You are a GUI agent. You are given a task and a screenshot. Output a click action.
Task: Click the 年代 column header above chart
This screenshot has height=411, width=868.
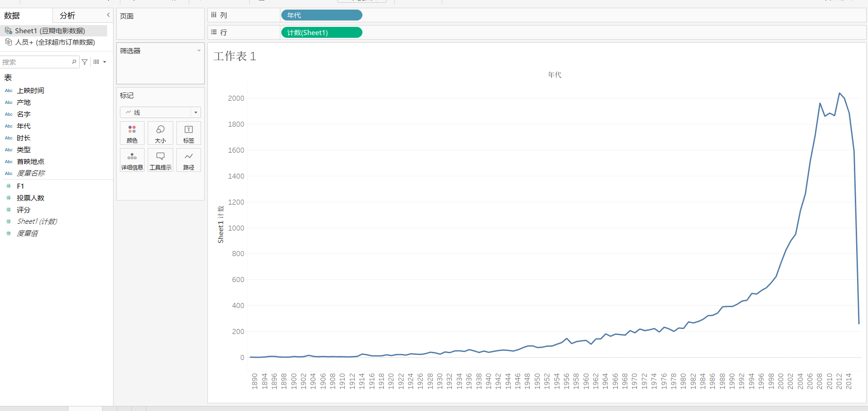click(x=554, y=75)
